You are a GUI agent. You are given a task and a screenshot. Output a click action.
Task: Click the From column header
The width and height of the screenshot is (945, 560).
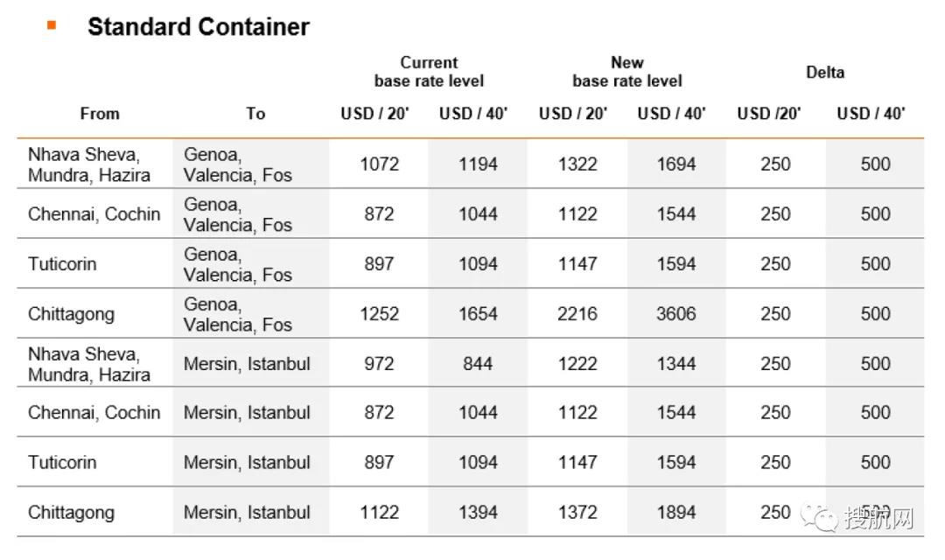pyautogui.click(x=100, y=114)
